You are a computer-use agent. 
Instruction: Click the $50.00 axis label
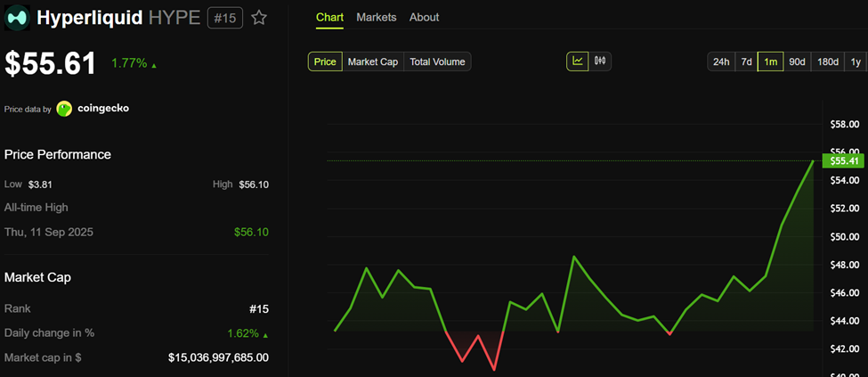tap(845, 237)
